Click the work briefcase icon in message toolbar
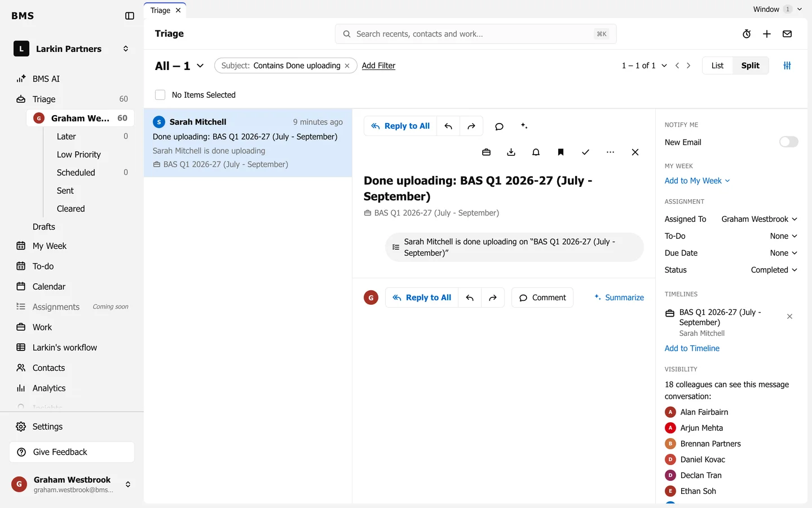The image size is (812, 508). 486,152
